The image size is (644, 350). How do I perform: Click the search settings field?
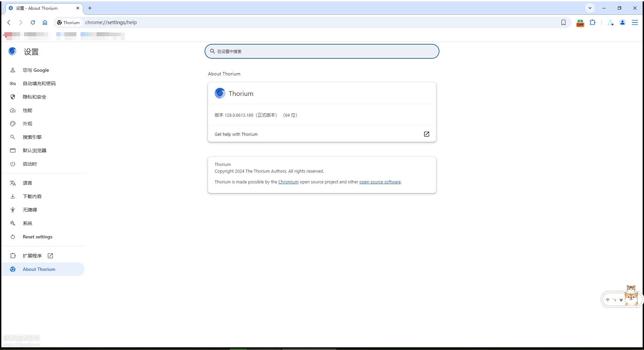click(322, 51)
